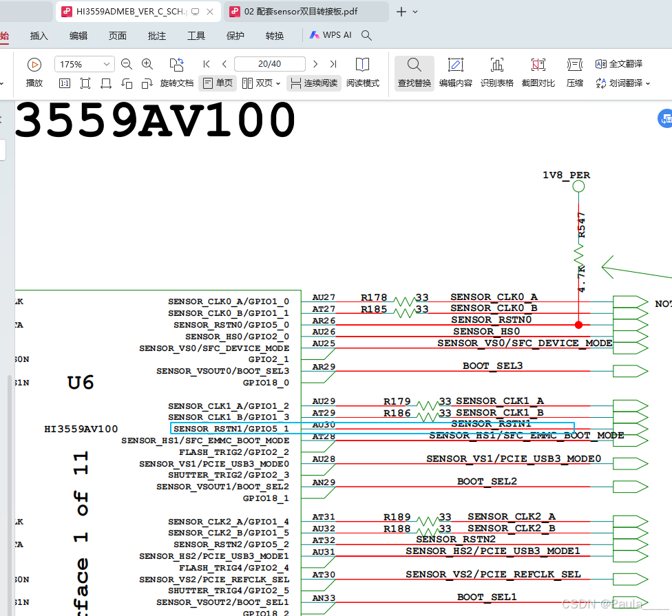Click SENSOR_VS1/PCIE_USB3_MODE0 net label on wire

click(x=514, y=459)
